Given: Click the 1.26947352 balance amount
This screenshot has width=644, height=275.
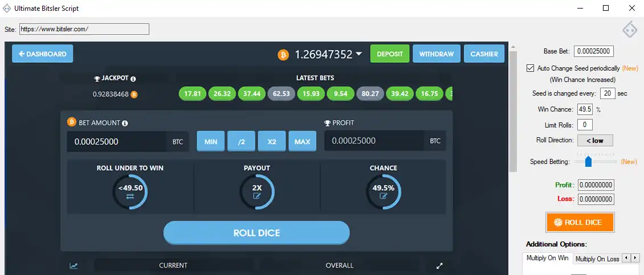Looking at the screenshot, I should [324, 54].
